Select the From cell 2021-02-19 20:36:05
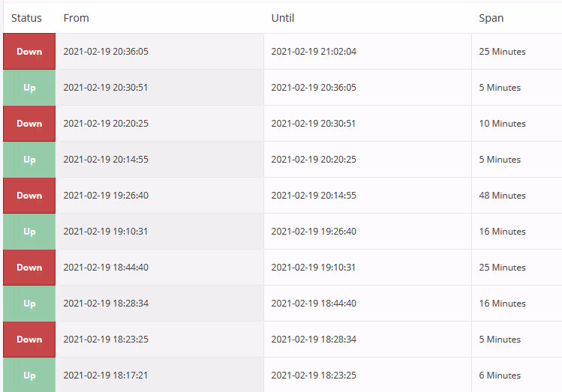Screen dimensions: 562x392 coord(106,52)
